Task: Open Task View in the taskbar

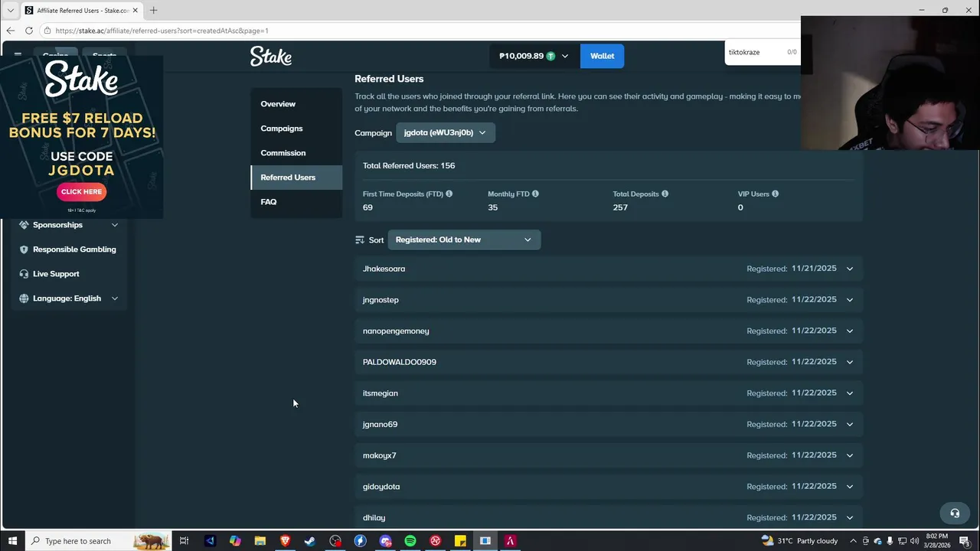Action: tap(184, 541)
